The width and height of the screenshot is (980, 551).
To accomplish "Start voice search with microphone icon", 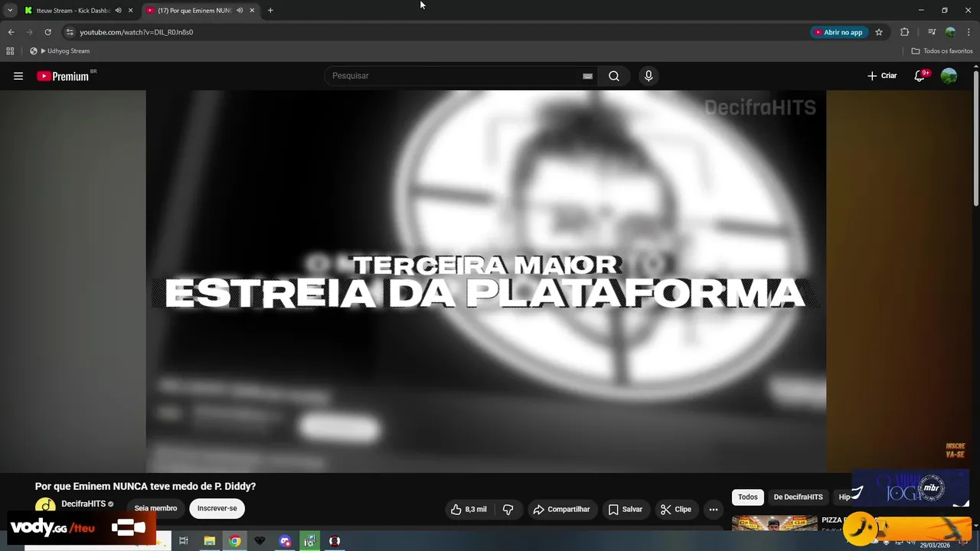I will click(648, 76).
